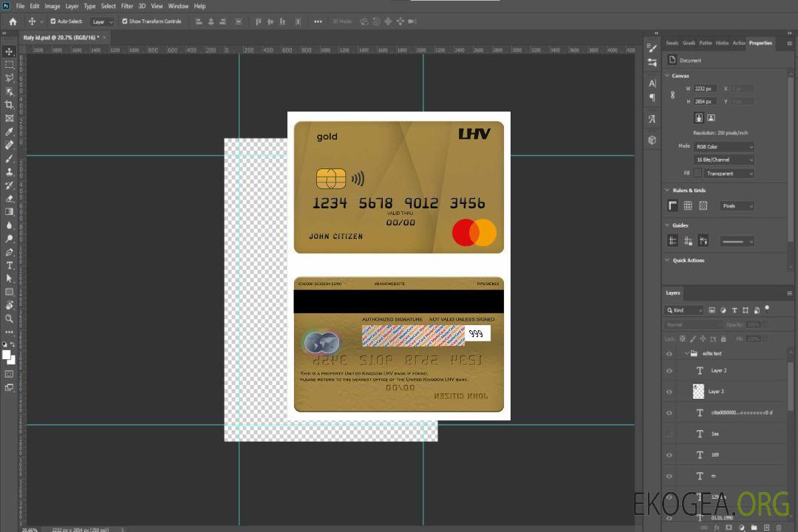This screenshot has height=532, width=798.
Task: Collapse the Canvas section
Action: (x=667, y=75)
